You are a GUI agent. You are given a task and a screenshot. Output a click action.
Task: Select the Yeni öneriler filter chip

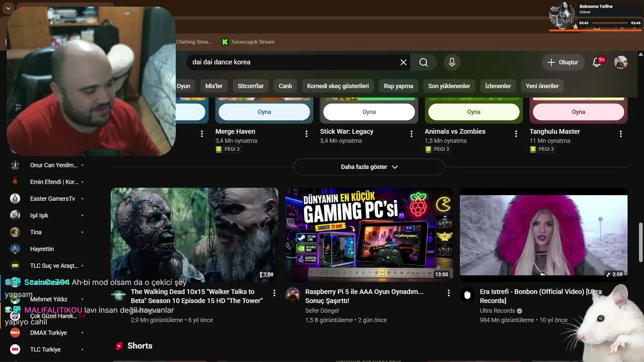coord(542,86)
